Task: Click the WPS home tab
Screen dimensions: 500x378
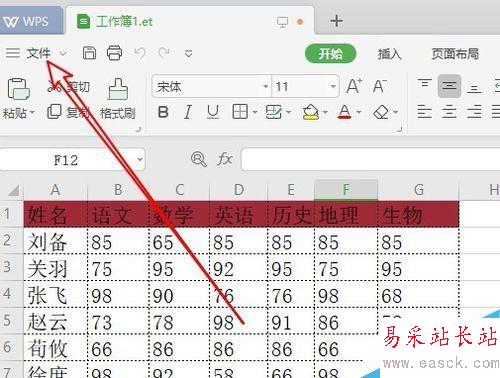Action: coord(31,22)
